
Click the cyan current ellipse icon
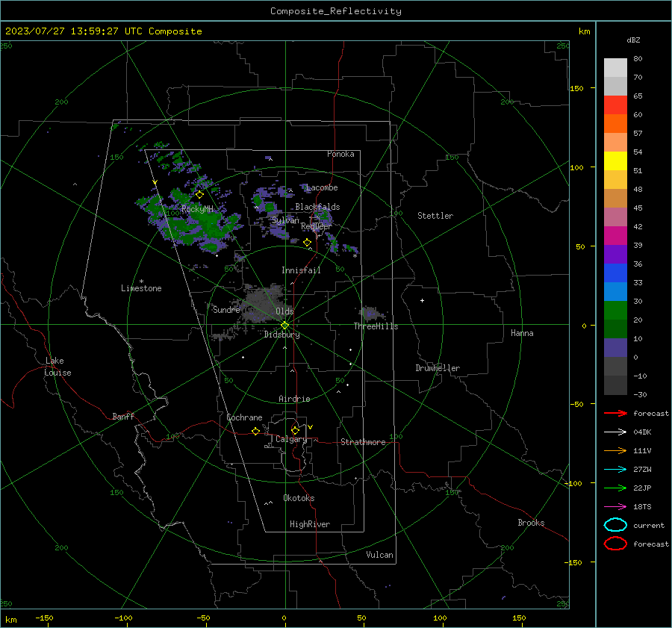click(x=615, y=525)
